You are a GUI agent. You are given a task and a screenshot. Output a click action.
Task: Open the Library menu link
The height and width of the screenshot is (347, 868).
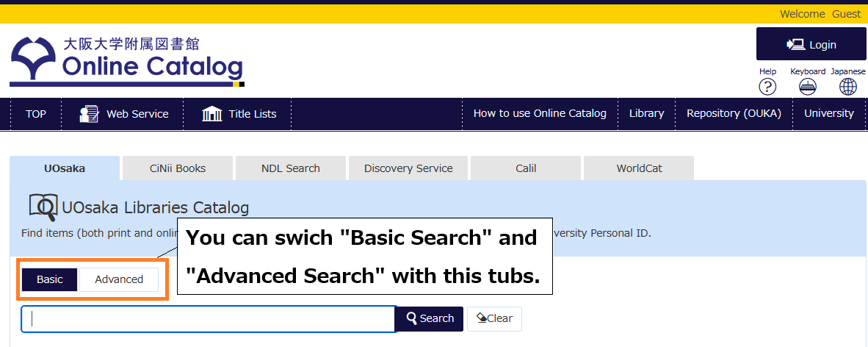click(646, 113)
